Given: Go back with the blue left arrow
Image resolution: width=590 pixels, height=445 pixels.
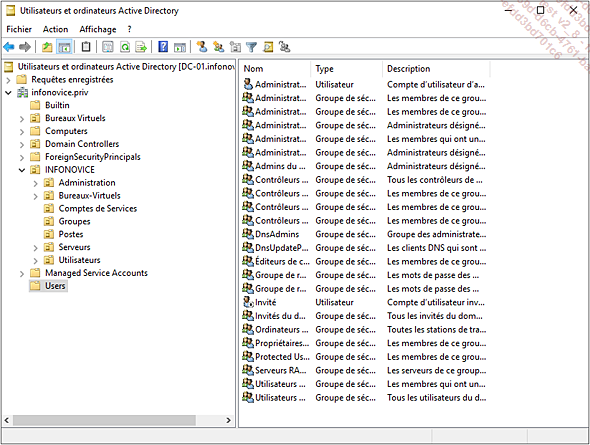Looking at the screenshot, I should [x=9, y=47].
